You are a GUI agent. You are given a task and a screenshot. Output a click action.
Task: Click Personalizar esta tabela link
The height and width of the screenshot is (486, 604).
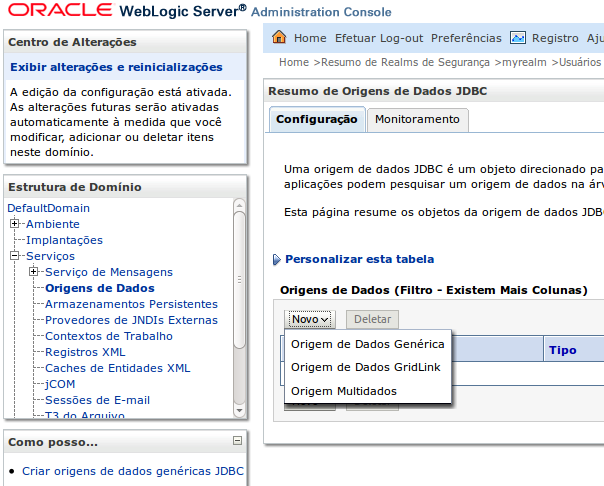359,259
